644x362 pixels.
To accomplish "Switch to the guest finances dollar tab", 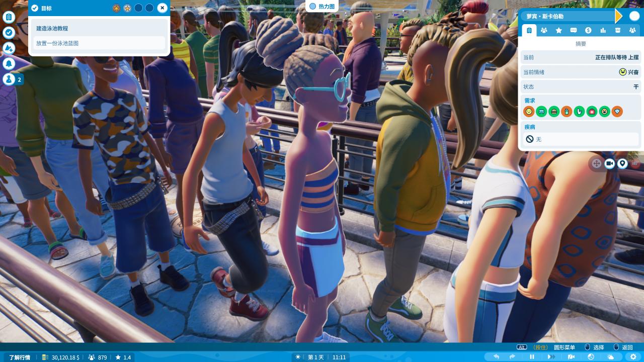I will click(x=588, y=31).
